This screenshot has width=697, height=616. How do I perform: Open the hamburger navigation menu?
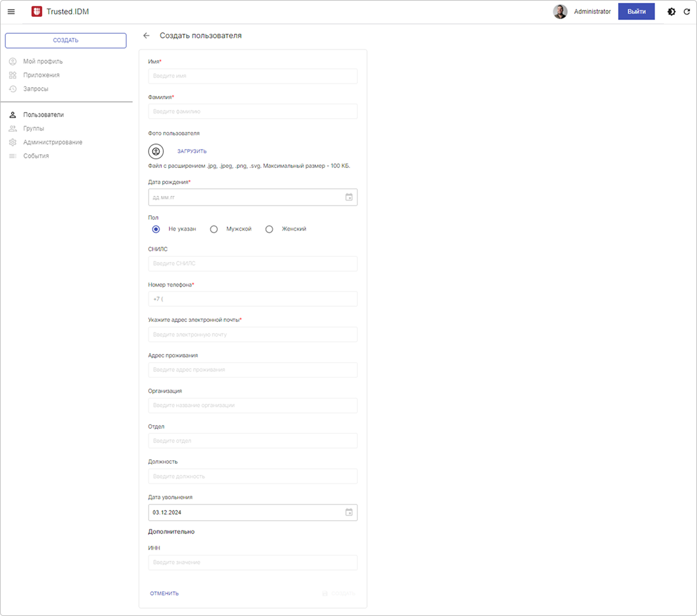coord(11,12)
